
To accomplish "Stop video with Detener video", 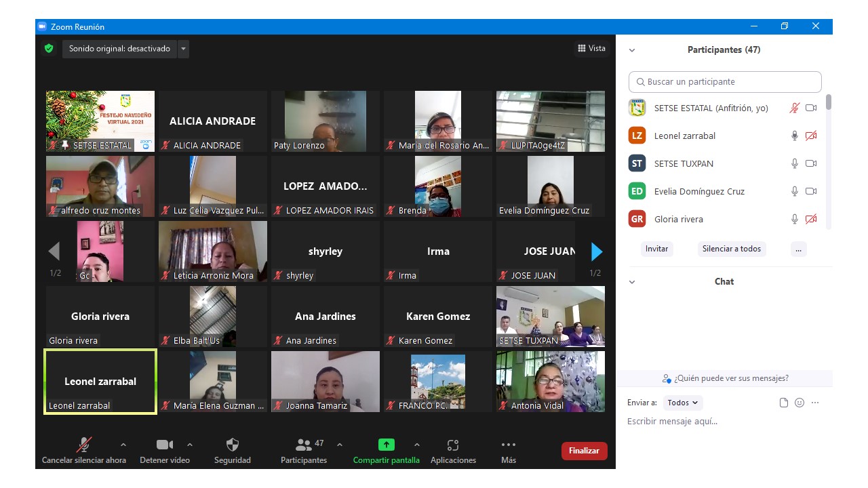I will pyautogui.click(x=165, y=451).
